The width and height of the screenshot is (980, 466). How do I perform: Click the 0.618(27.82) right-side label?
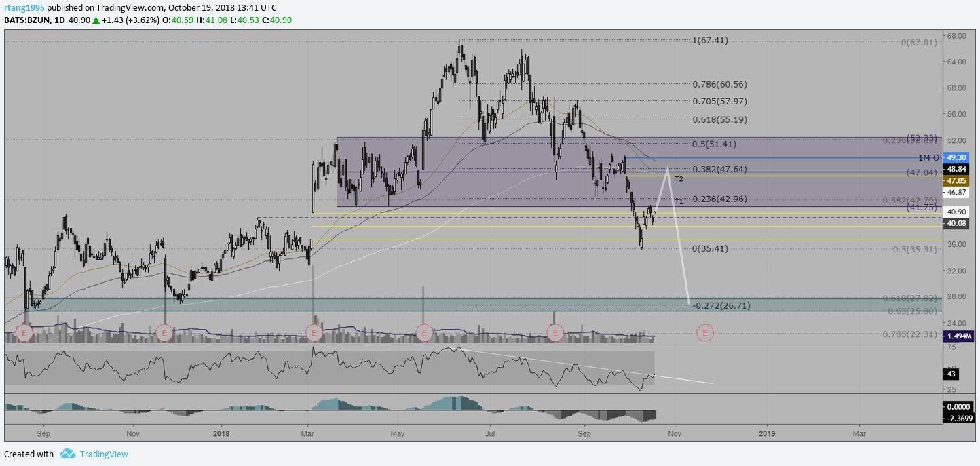pos(910,298)
